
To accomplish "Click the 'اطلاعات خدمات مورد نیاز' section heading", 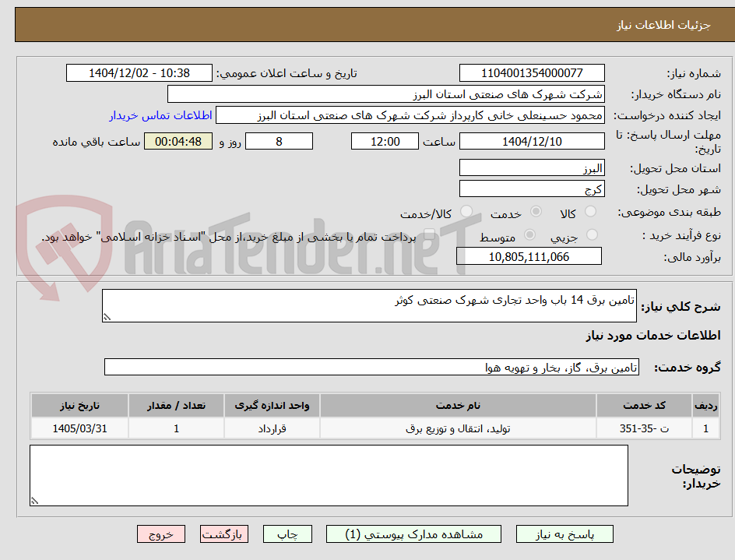I will coord(653,336).
